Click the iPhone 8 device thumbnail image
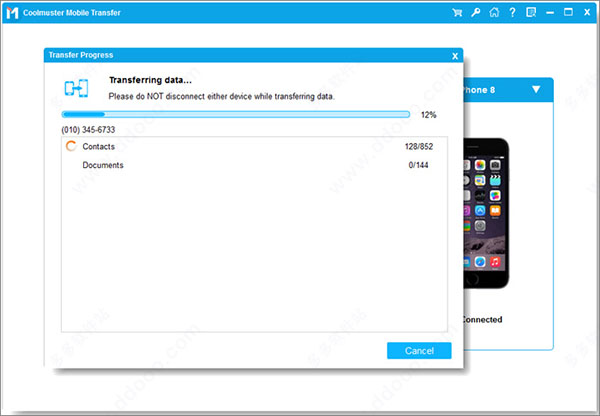This screenshot has width=600, height=416. [x=486, y=213]
